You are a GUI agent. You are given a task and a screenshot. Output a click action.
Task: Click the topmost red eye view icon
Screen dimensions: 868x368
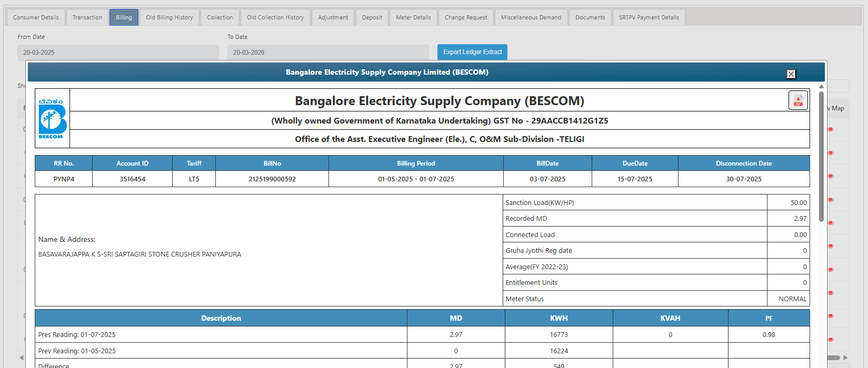831,129
